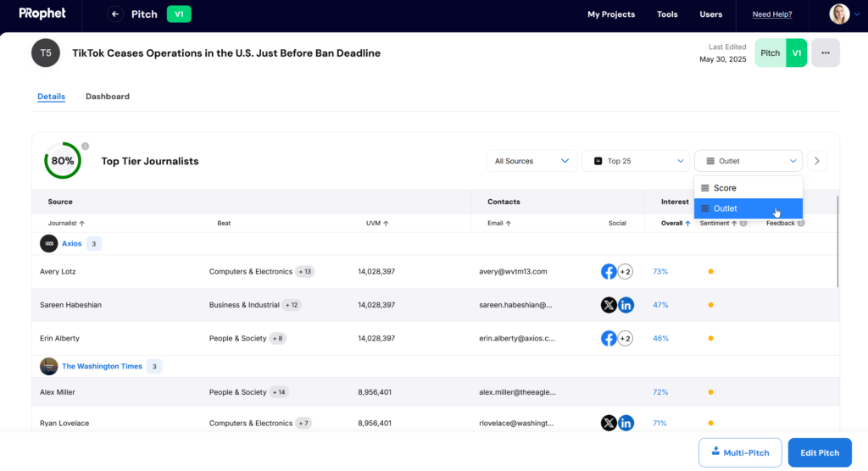
Task: Click The Washington Times outlet logo
Action: 48,367
